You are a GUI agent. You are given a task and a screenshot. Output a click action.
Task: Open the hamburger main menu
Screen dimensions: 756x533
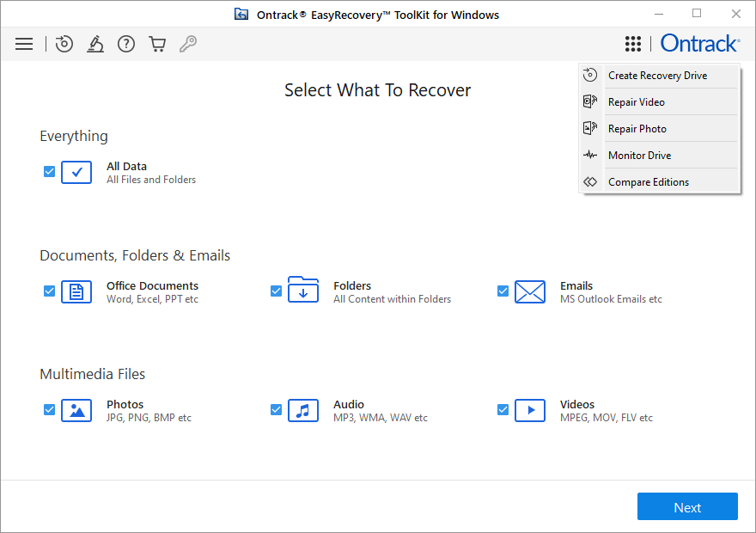coord(24,44)
